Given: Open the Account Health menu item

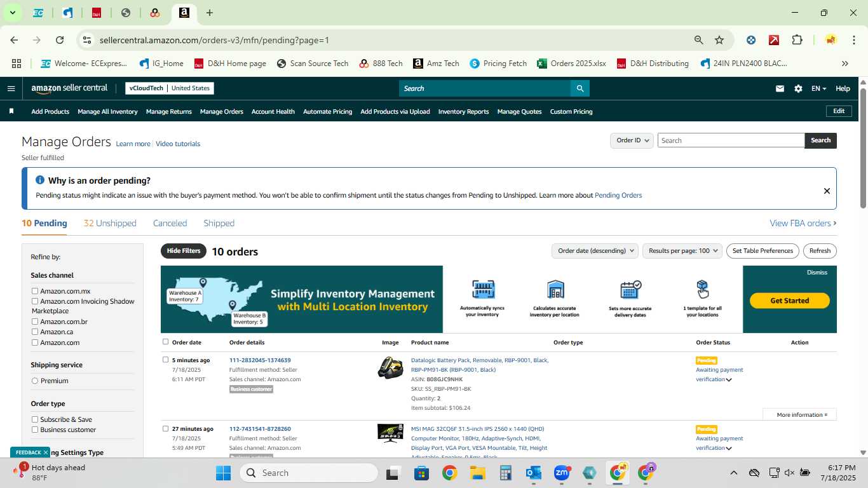Looking at the screenshot, I should [273, 112].
